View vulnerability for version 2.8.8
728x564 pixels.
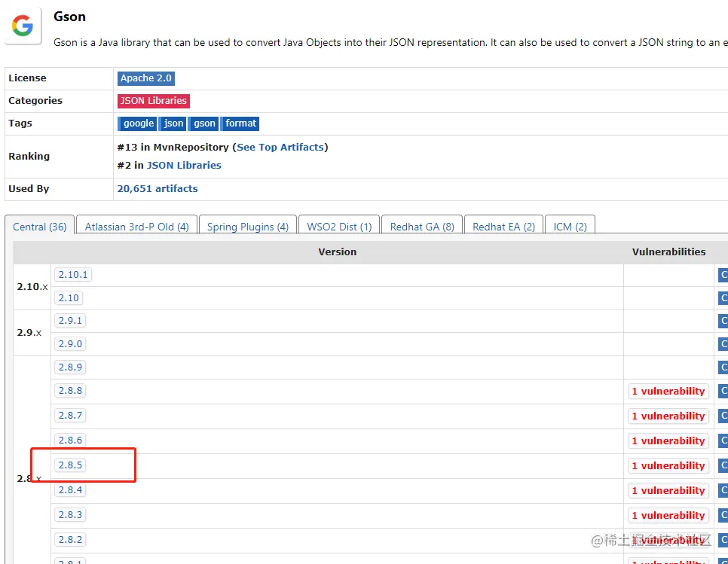pos(668,391)
